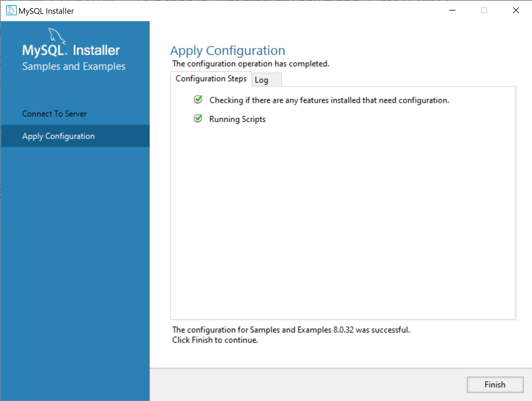Click the checkmark next to features configuration check
This screenshot has width=532, height=401.
[x=198, y=99]
